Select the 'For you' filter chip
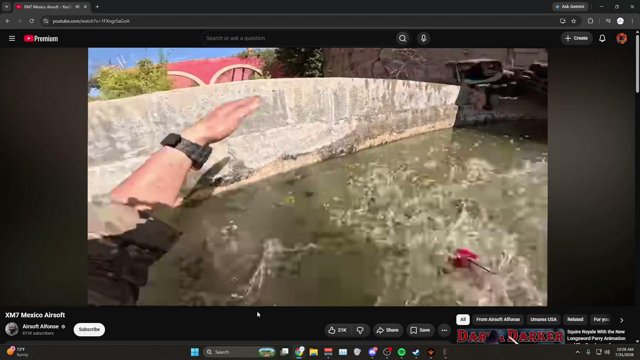Image resolution: width=640 pixels, height=360 pixels. [x=601, y=320]
